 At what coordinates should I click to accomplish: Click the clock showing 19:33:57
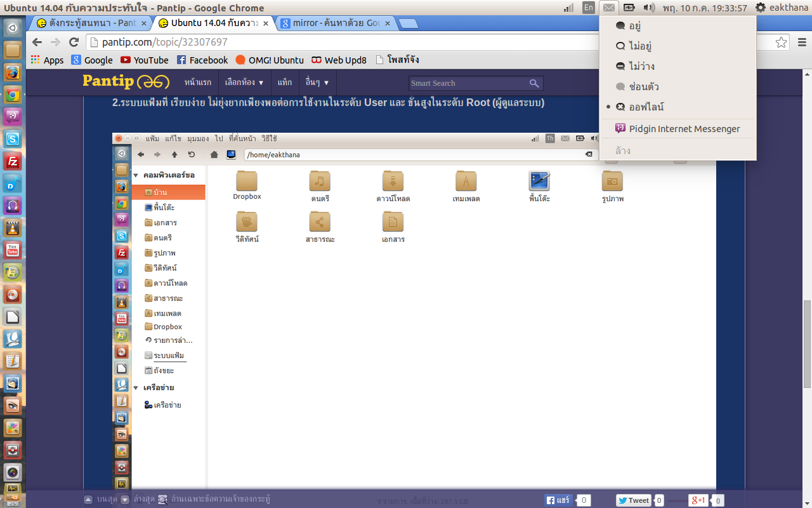[x=704, y=8]
